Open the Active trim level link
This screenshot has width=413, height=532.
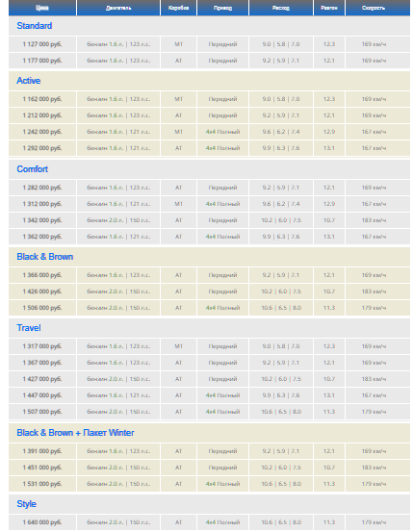[29, 81]
